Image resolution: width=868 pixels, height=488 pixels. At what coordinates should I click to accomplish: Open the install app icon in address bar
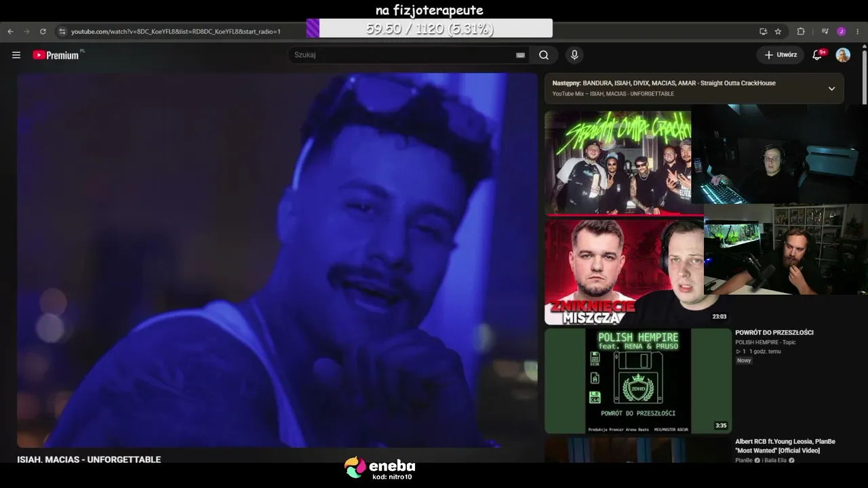tap(763, 31)
